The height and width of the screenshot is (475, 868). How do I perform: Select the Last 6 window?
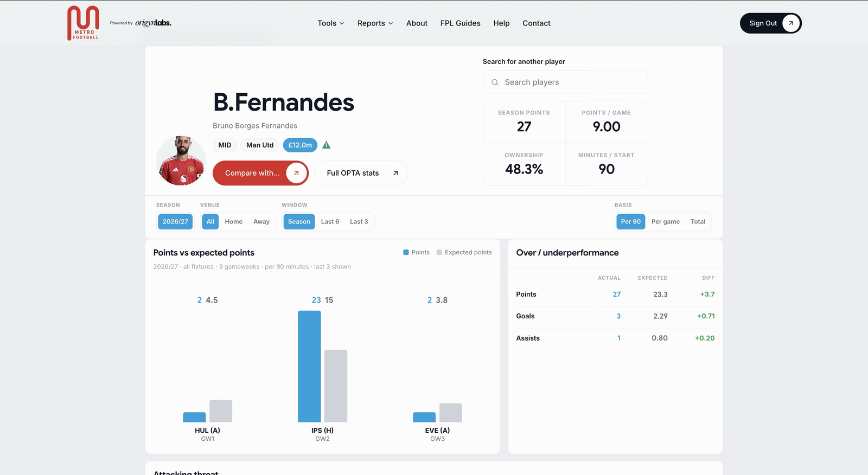[330, 222]
